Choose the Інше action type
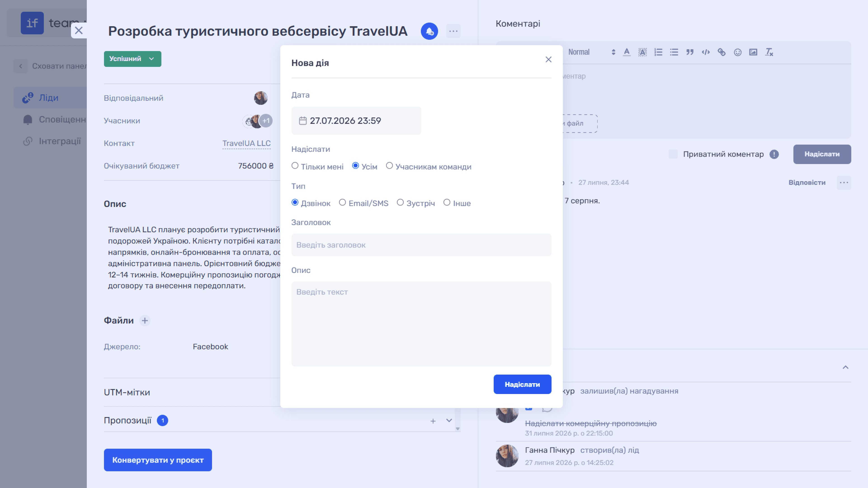Image resolution: width=868 pixels, height=488 pixels. click(447, 202)
